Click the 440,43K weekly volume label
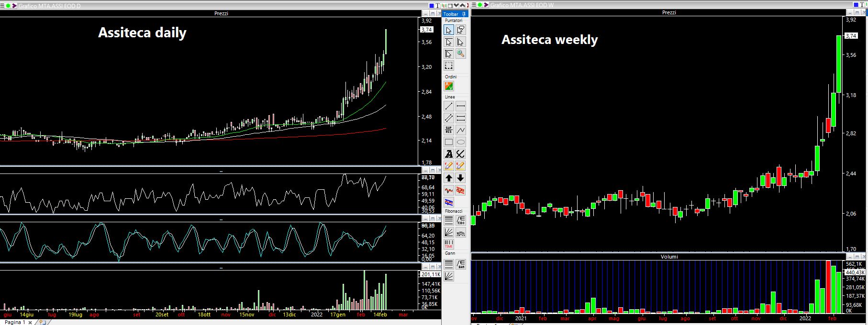Viewport: 868px width, 325px height. click(855, 272)
